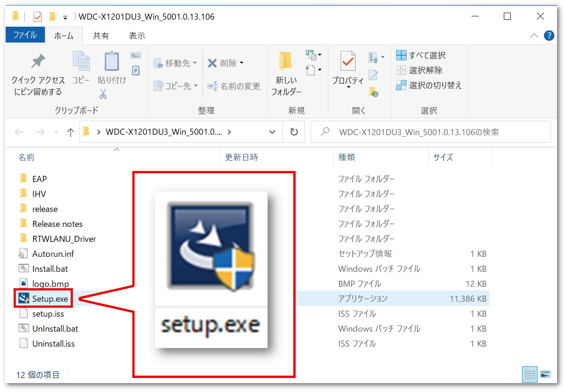The width and height of the screenshot is (566, 392).
Task: Click the address bar path text
Action: 163,132
